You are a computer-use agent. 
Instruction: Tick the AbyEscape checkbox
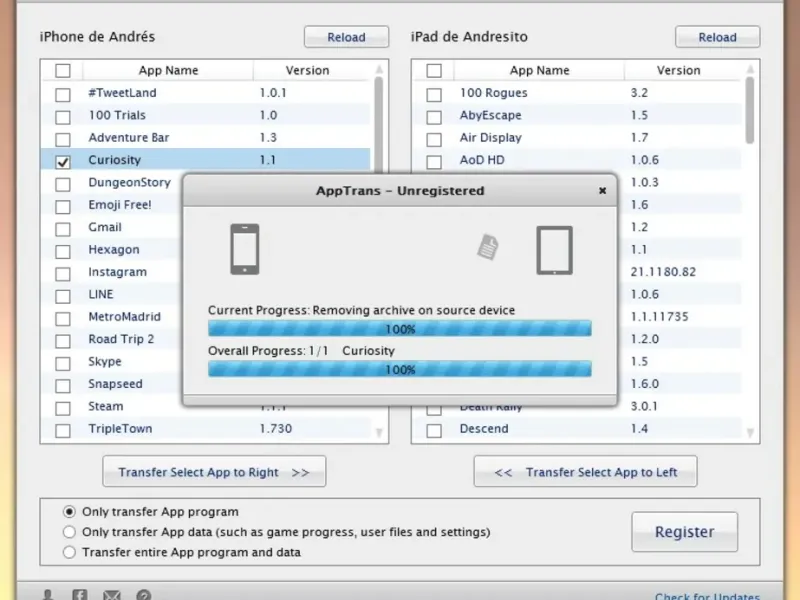coord(434,117)
